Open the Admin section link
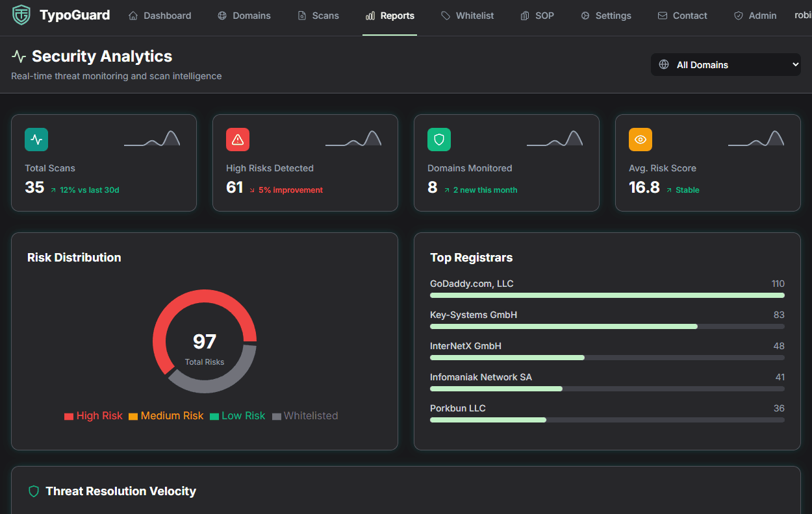The image size is (812, 514). click(x=755, y=16)
